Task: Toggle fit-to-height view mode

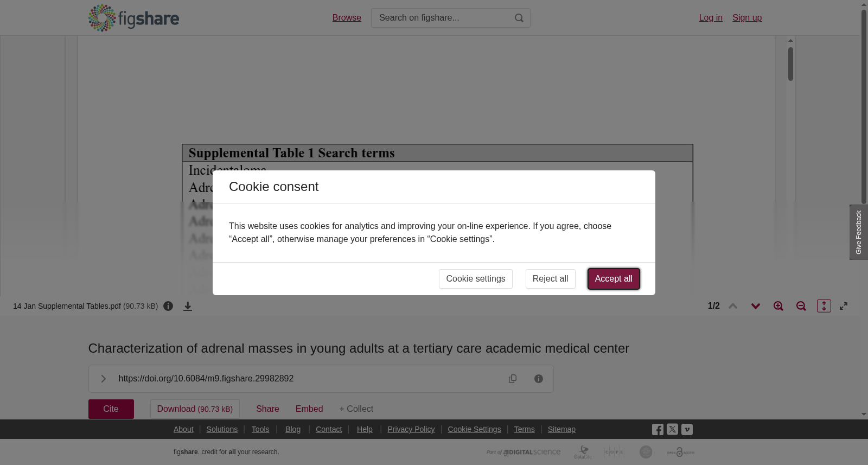Action: (x=824, y=306)
